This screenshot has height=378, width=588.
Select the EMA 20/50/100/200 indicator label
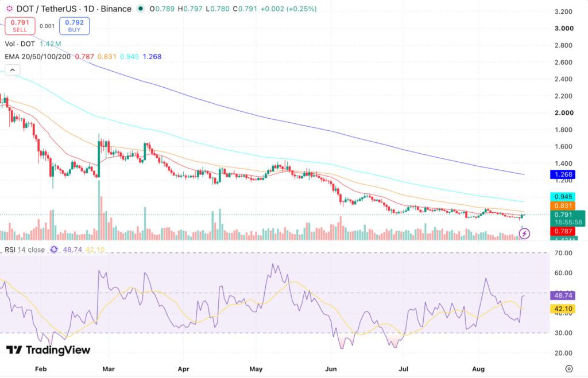point(37,57)
